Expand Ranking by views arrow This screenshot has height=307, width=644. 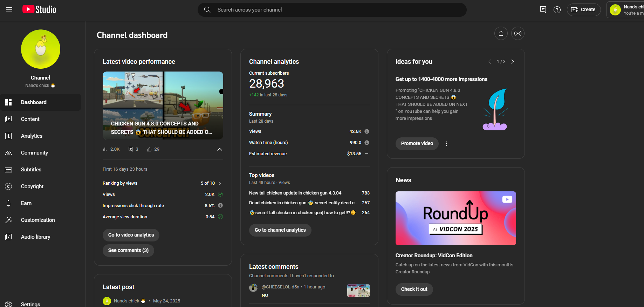click(220, 183)
